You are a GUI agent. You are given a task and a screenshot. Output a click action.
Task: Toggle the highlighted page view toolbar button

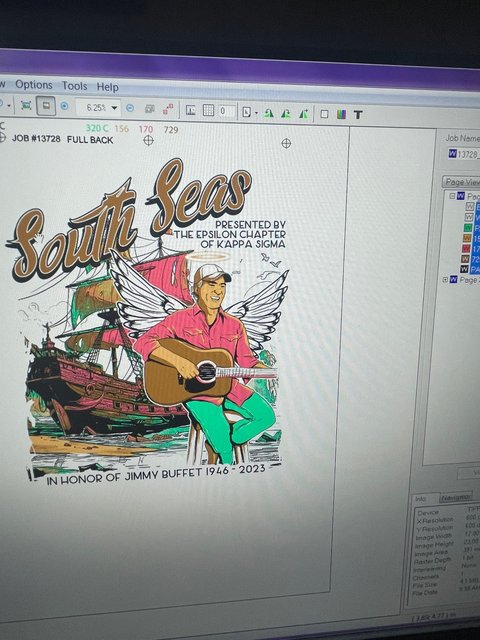pyautogui.click(x=46, y=106)
